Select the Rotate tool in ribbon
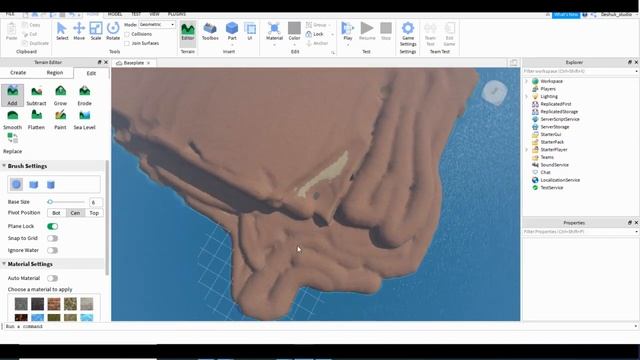Viewport: 640px width, 360px height. pyautogui.click(x=113, y=31)
